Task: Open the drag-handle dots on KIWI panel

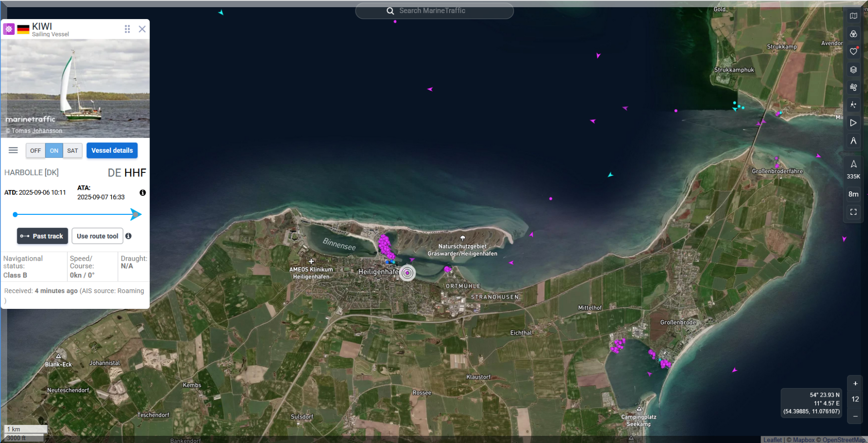Action: pyautogui.click(x=127, y=29)
